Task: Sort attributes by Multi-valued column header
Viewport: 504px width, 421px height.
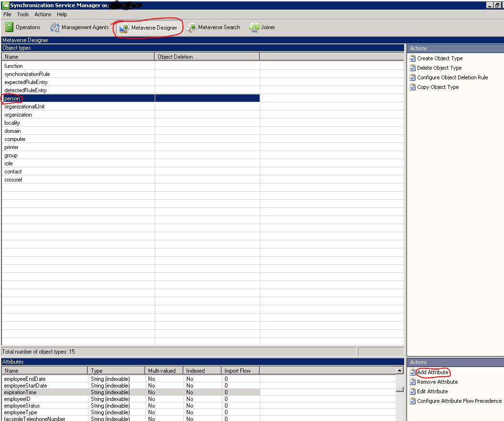Action: tap(164, 370)
